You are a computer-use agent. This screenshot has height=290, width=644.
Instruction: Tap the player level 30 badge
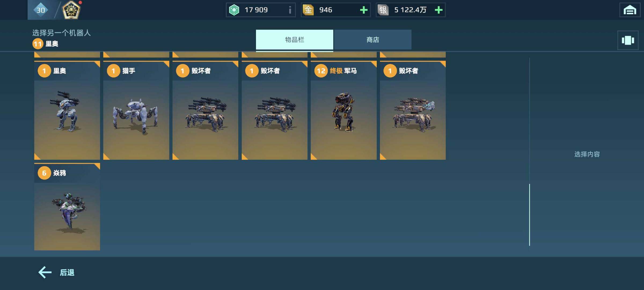coord(41,10)
